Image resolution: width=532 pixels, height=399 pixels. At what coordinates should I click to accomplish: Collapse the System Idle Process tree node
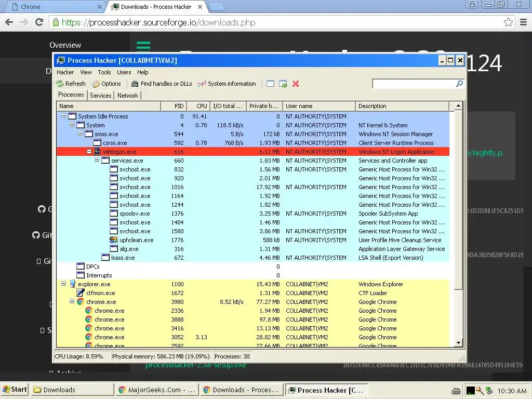click(63, 116)
